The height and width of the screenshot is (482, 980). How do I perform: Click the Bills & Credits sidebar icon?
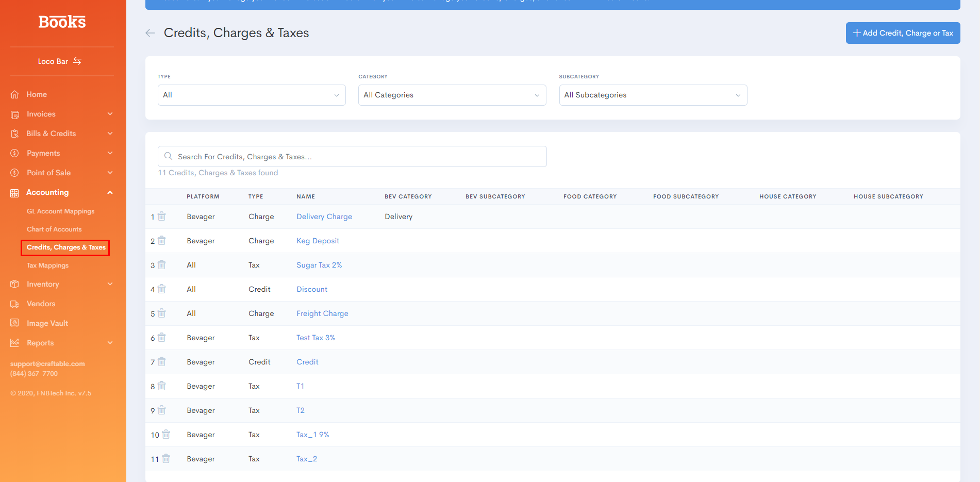pos(14,134)
